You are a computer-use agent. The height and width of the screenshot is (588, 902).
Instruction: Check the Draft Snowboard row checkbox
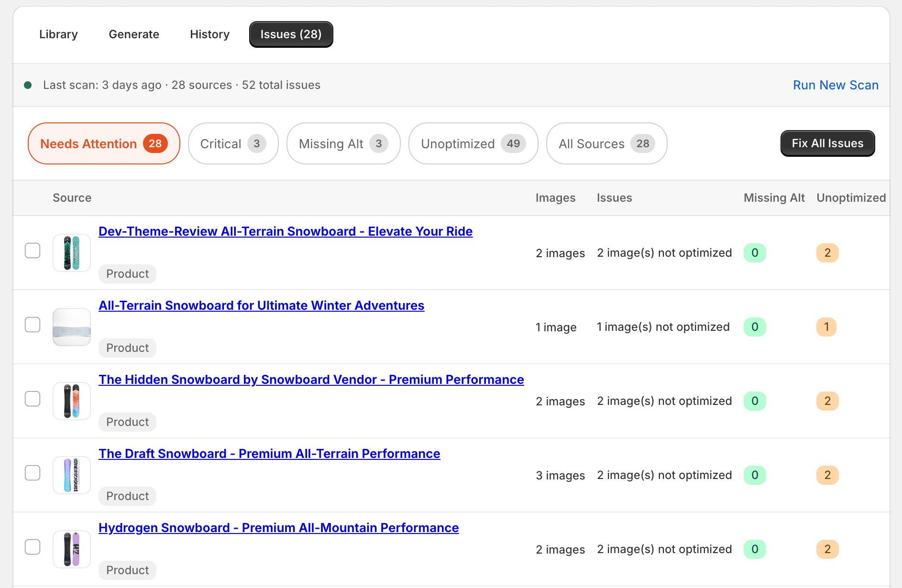33,473
